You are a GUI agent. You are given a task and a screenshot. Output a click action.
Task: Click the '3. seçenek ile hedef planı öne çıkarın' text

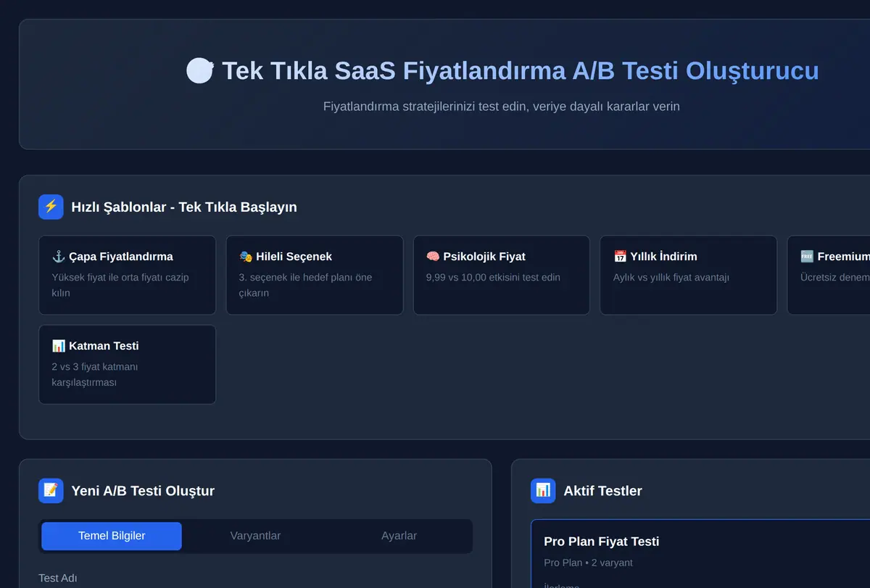click(306, 285)
